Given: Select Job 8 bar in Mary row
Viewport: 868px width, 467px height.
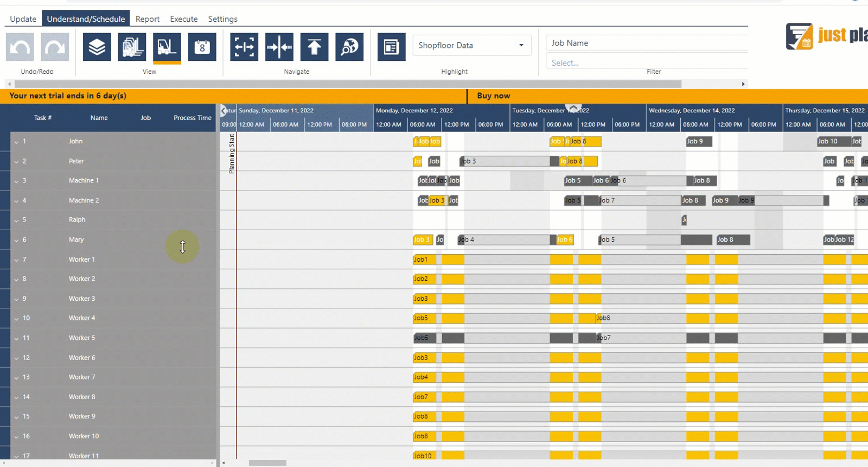Looking at the screenshot, I should [732, 239].
